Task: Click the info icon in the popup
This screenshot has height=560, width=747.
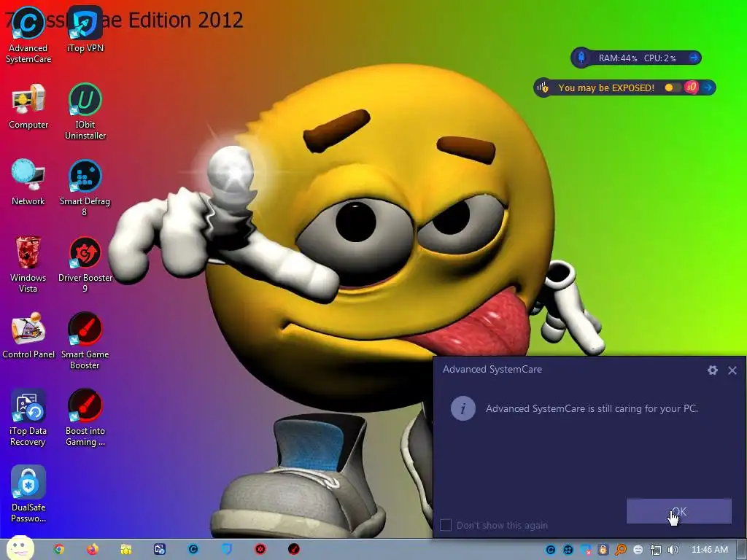Action: 463,408
